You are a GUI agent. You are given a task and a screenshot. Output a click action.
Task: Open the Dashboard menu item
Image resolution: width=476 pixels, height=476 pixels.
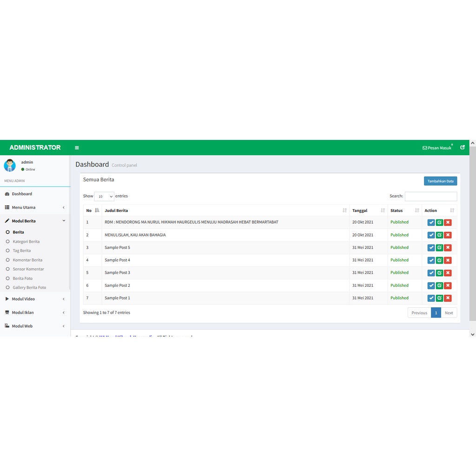tap(22, 194)
